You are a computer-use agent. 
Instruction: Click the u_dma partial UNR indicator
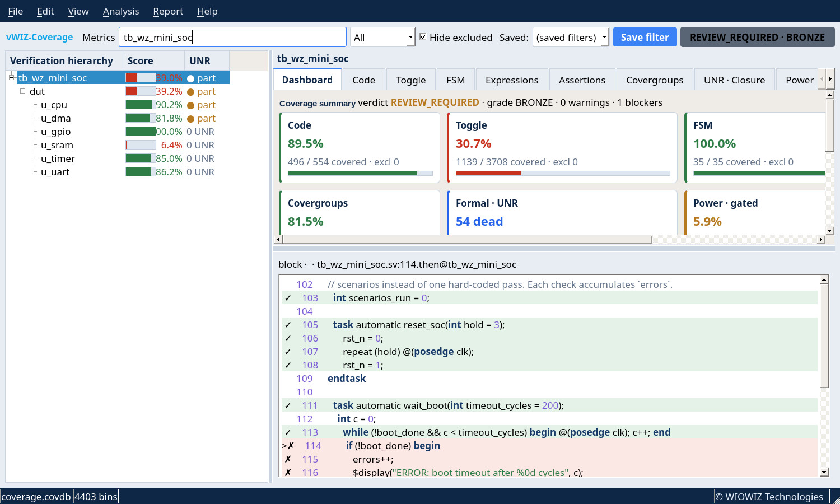(202, 118)
